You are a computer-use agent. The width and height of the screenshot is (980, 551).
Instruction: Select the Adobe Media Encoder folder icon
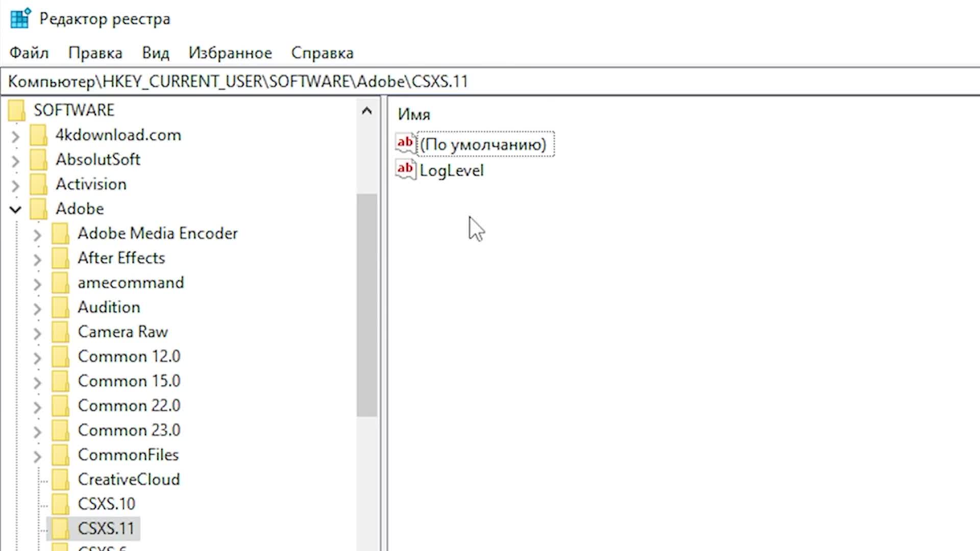tap(60, 233)
